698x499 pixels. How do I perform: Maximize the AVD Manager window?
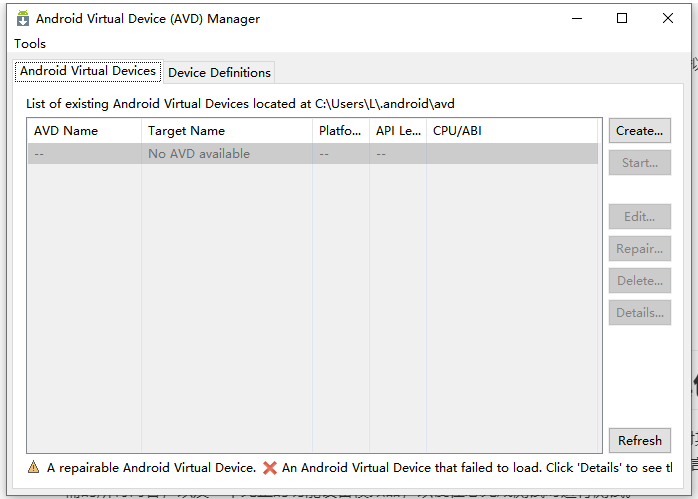pos(622,18)
